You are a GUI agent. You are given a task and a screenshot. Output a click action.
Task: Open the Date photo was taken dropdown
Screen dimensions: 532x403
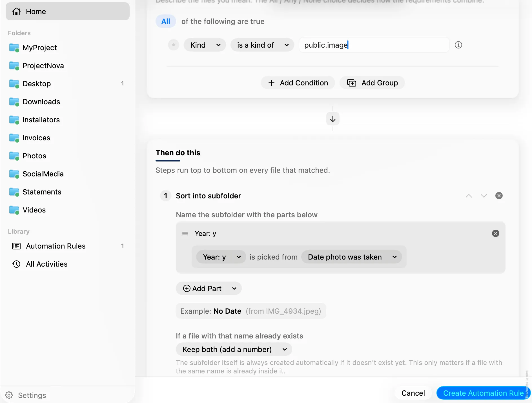352,257
